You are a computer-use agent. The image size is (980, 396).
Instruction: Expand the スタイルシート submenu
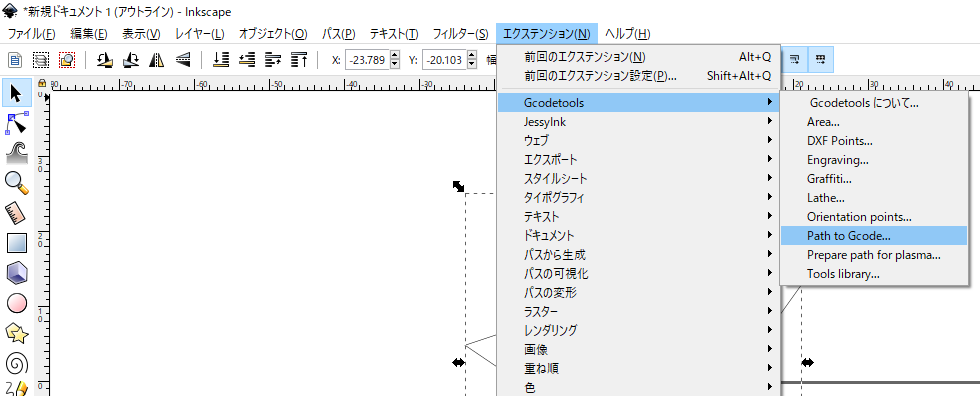tap(638, 179)
